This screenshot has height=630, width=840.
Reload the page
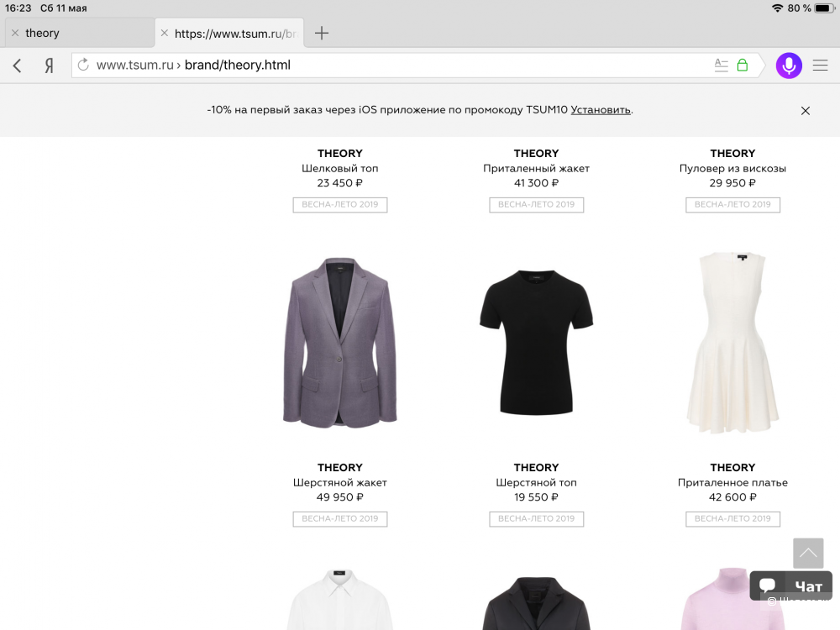(83, 65)
